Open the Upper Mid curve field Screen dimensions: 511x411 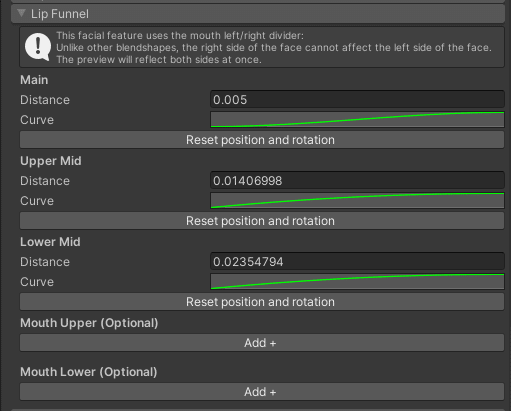pos(357,200)
